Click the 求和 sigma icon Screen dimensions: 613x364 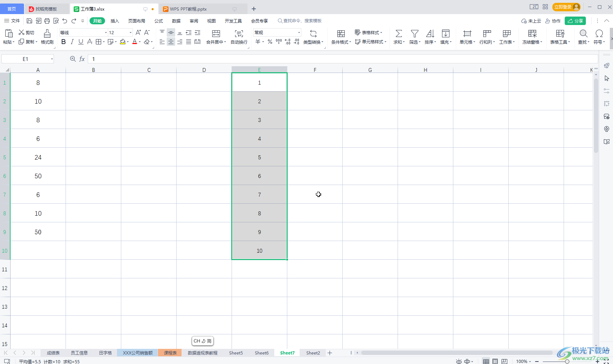tap(399, 33)
